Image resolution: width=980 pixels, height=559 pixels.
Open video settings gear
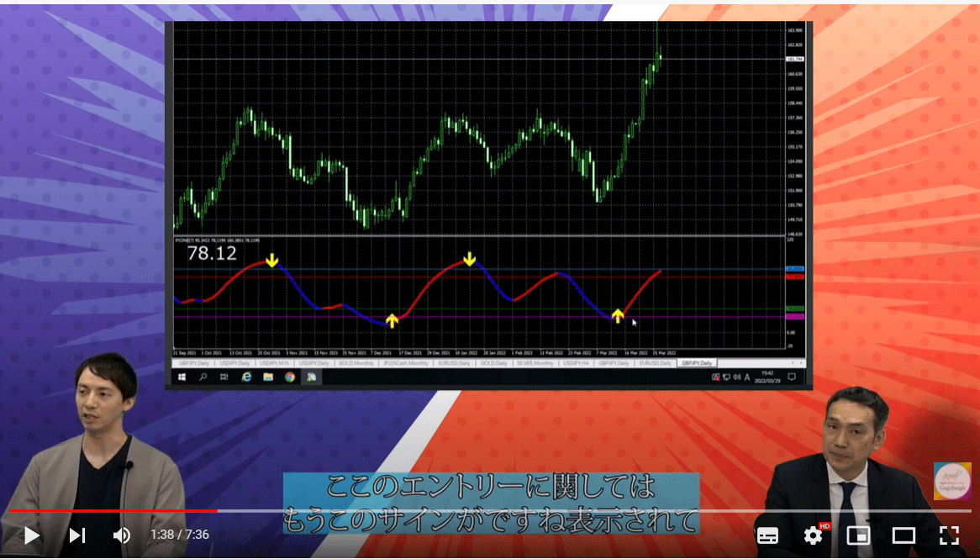[x=813, y=535]
